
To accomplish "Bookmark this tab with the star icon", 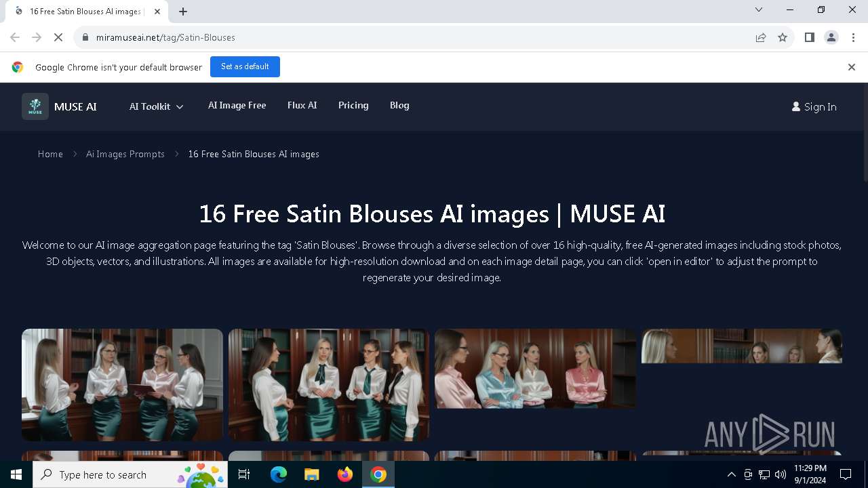I will (783, 37).
